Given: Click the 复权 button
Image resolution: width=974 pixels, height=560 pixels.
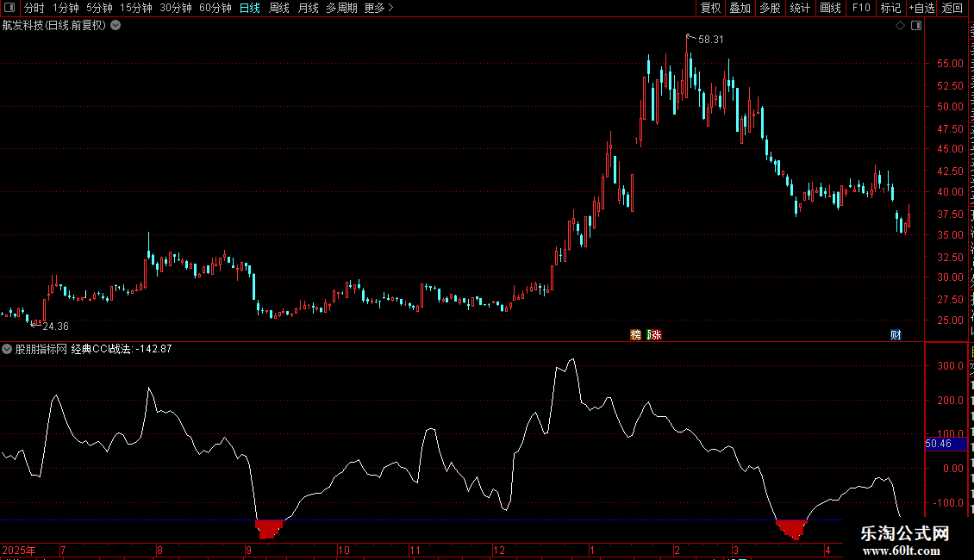Looking at the screenshot, I should click(x=710, y=8).
